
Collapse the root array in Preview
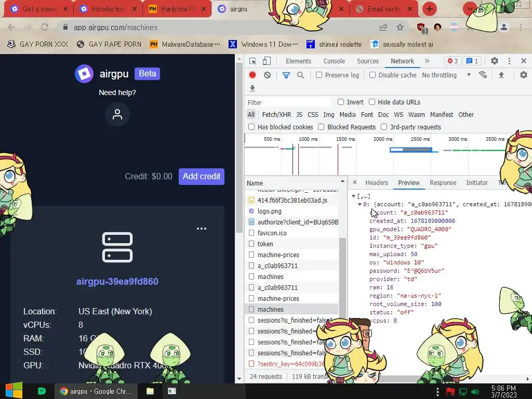(x=353, y=196)
